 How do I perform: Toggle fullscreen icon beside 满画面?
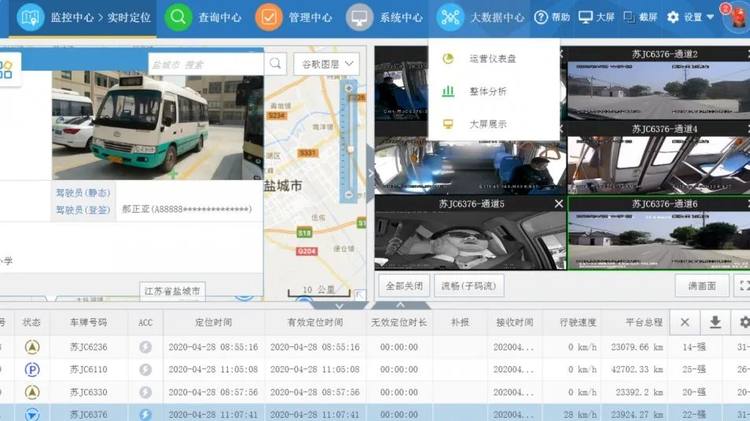click(743, 286)
